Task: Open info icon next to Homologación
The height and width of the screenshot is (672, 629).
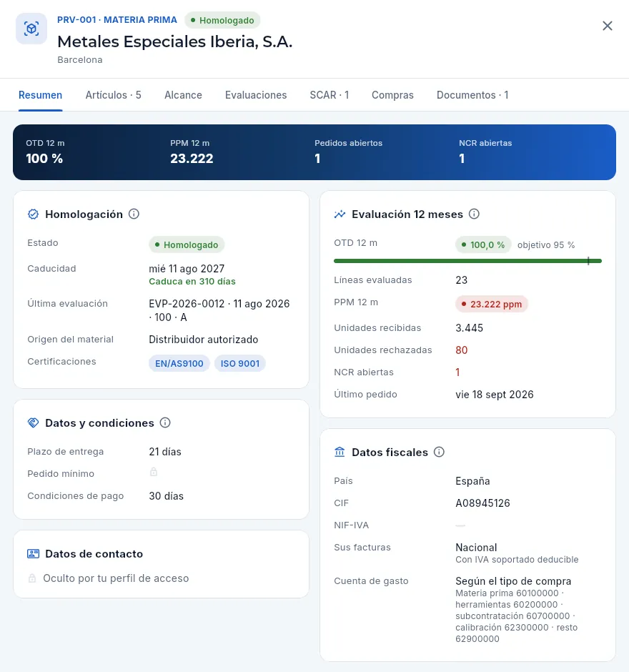Action: pos(134,214)
